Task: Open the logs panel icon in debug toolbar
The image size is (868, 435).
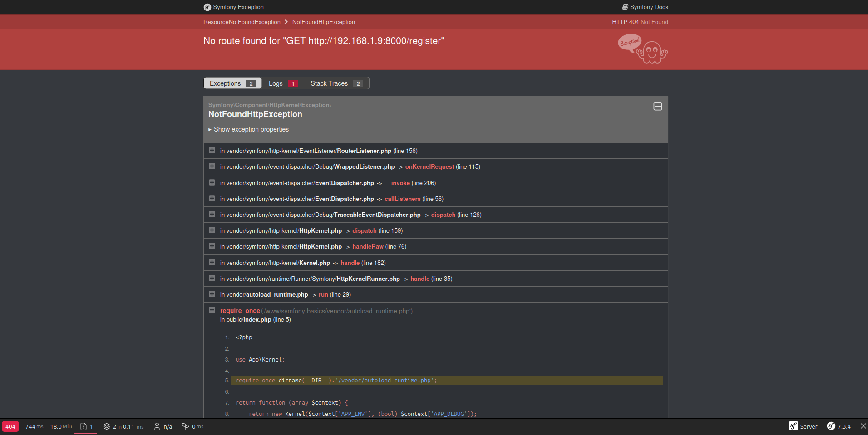Action: pos(86,426)
